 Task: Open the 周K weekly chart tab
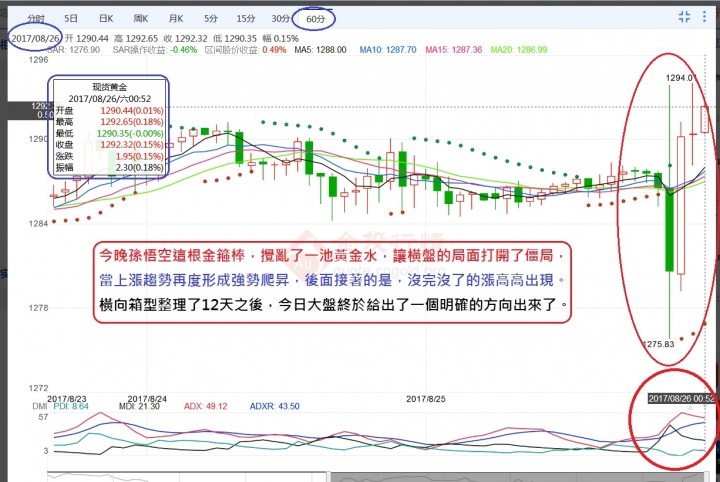(x=140, y=18)
